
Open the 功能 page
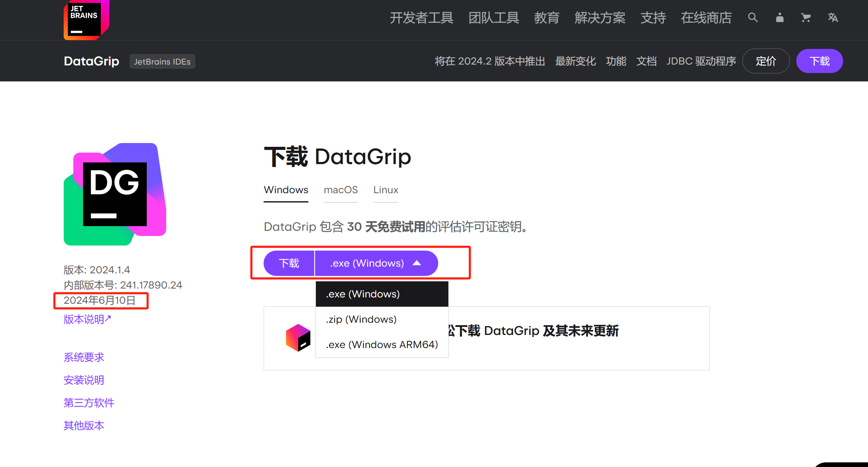(x=616, y=61)
